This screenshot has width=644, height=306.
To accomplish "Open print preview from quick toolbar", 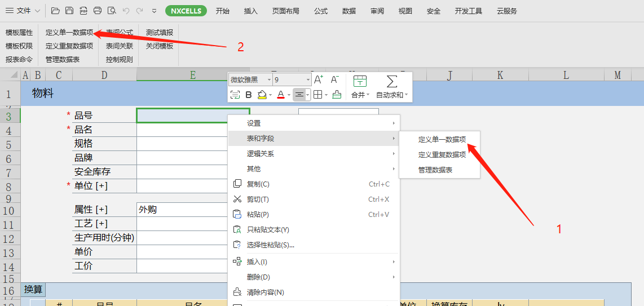I will pos(112,11).
